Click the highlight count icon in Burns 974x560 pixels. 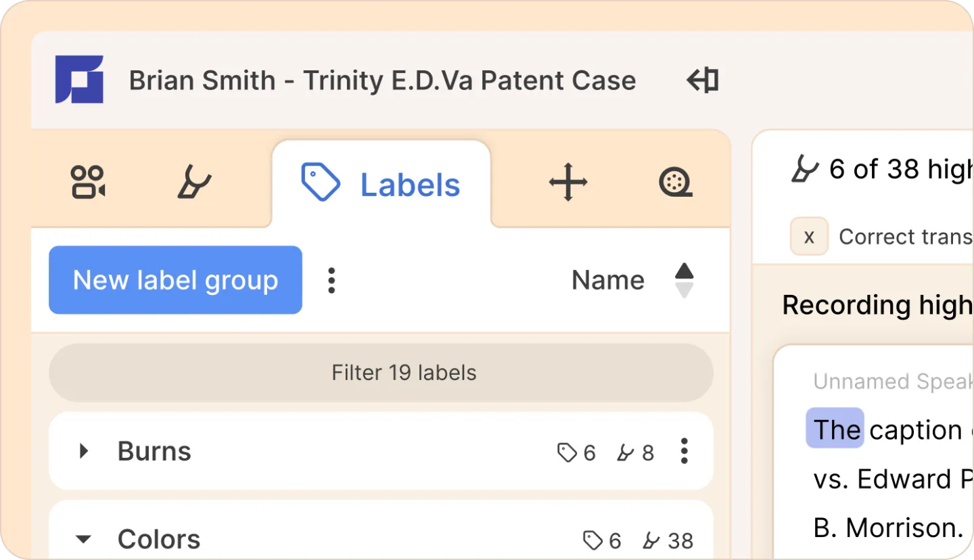click(626, 452)
